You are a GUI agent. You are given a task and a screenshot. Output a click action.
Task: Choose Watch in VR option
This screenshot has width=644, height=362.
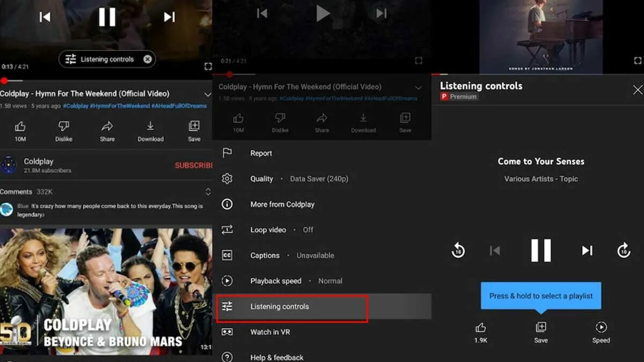click(x=322, y=332)
